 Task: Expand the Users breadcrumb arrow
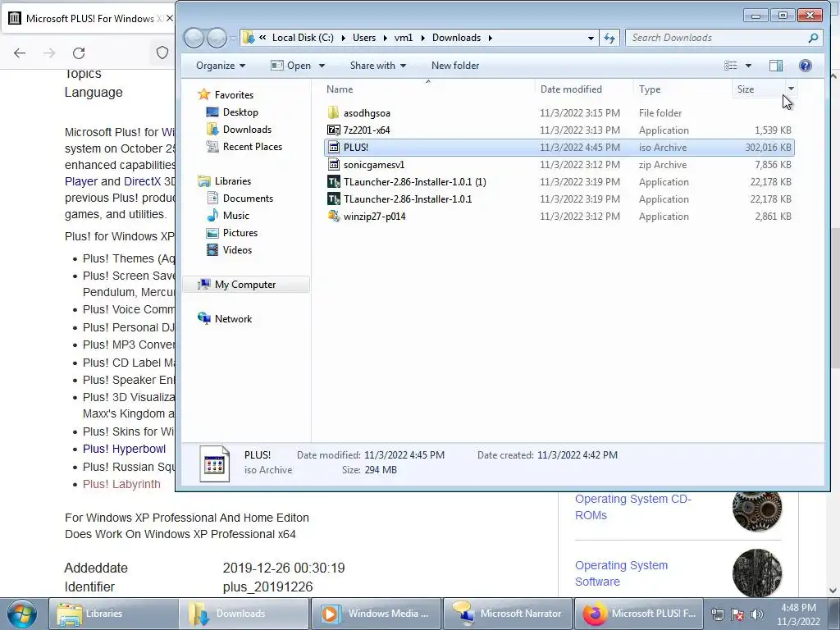tap(385, 38)
